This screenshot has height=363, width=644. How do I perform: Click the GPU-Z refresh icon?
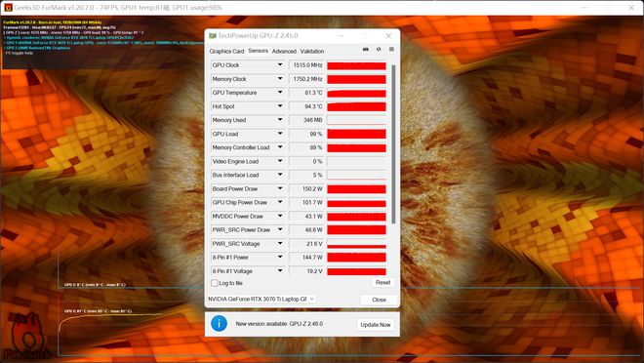click(379, 49)
